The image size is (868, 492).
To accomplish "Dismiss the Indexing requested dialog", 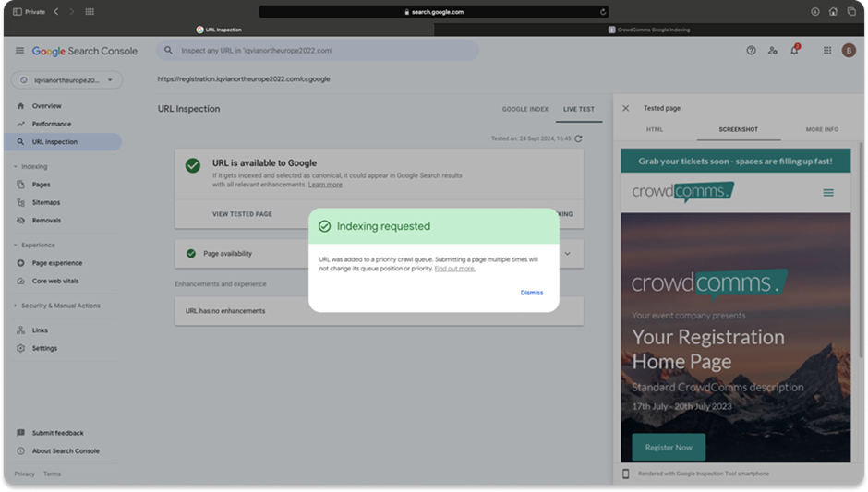I will tap(531, 293).
